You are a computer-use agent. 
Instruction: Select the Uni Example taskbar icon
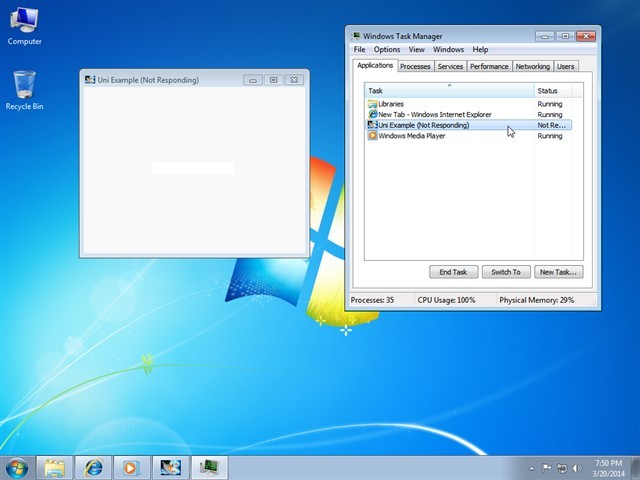pyautogui.click(x=171, y=468)
